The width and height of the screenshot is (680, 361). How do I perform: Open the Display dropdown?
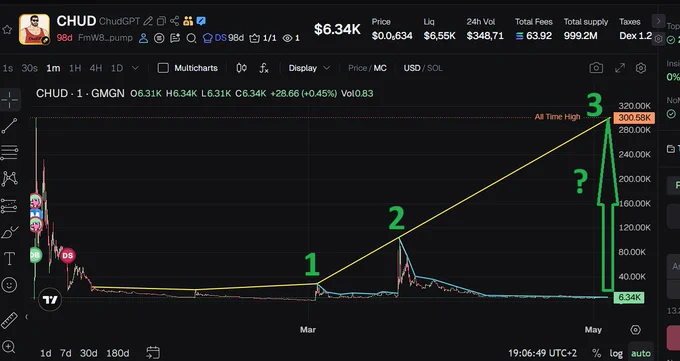click(x=309, y=68)
